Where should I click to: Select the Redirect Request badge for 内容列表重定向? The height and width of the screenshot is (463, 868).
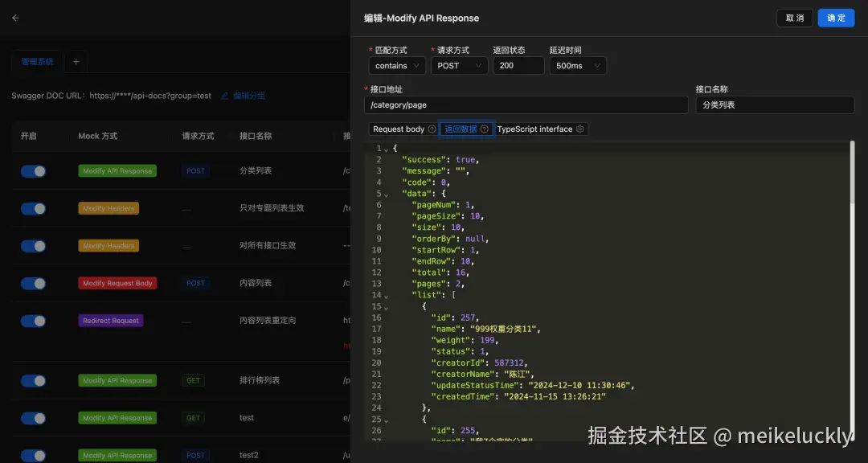[x=110, y=320]
